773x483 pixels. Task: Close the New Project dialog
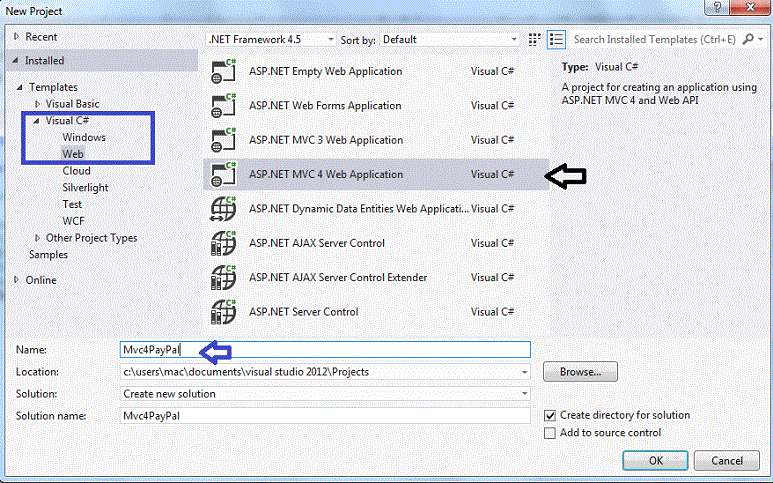tap(750, 7)
